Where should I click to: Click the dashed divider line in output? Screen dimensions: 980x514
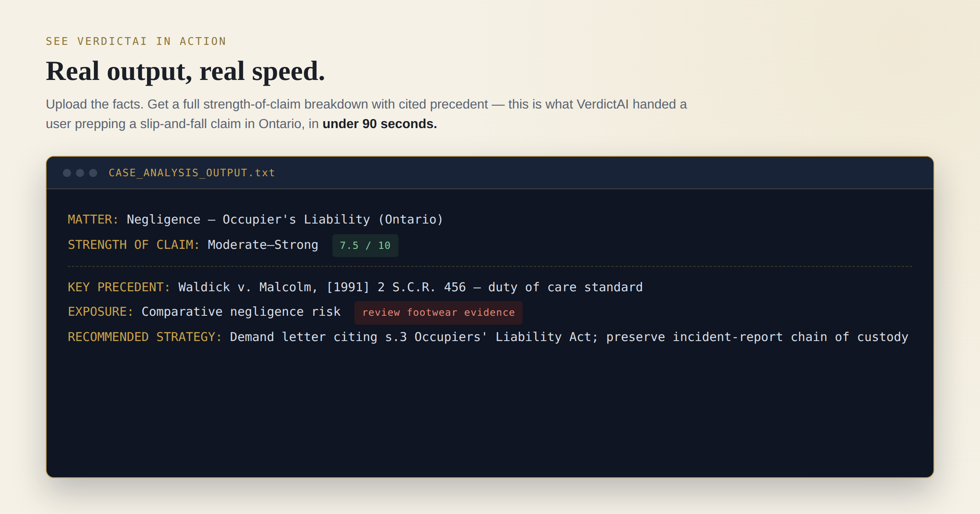(490, 266)
